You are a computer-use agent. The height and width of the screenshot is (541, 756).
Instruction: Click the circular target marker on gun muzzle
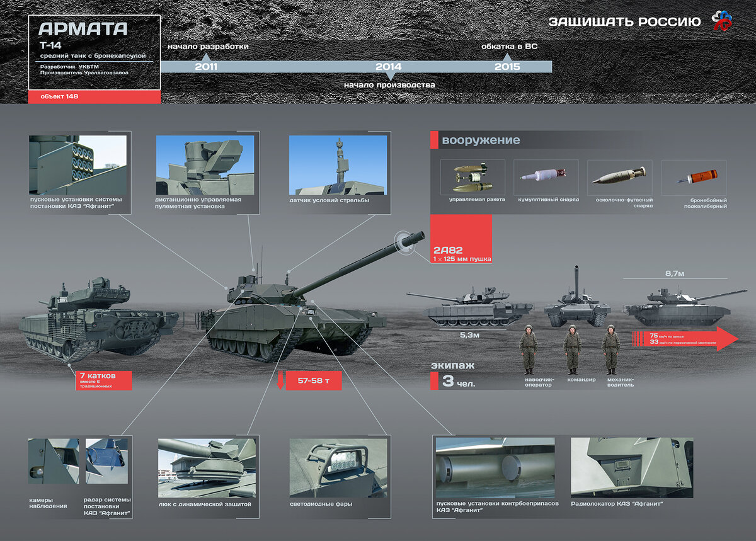pos(406,243)
